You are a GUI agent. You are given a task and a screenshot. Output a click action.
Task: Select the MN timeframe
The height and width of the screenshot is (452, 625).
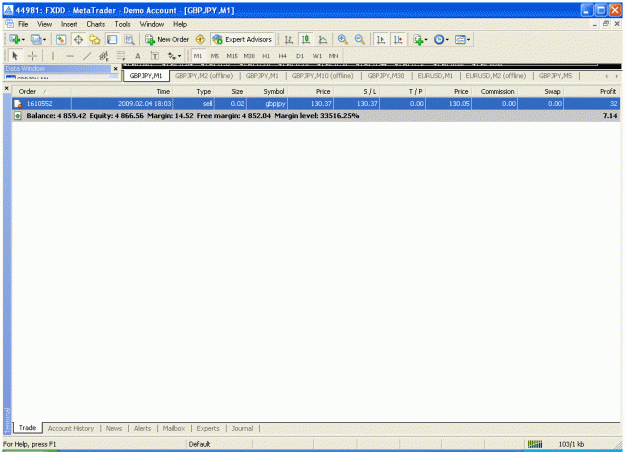[333, 56]
